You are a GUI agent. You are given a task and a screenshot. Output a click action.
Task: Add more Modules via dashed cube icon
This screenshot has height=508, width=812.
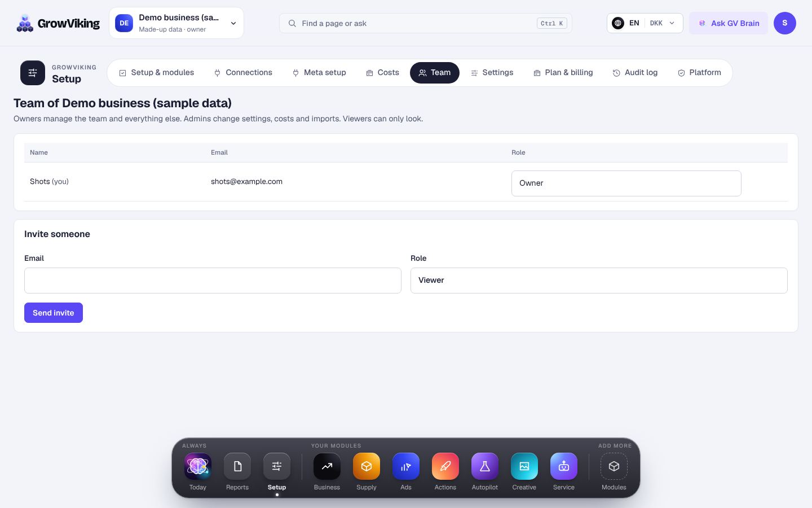tap(614, 466)
